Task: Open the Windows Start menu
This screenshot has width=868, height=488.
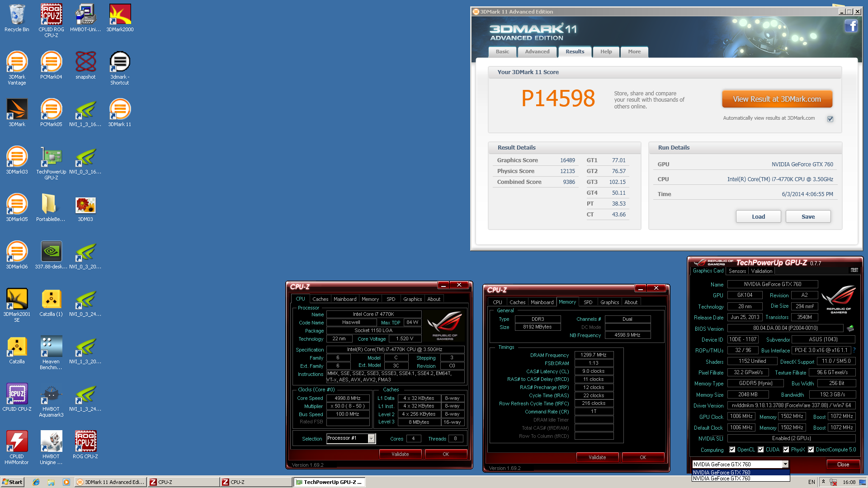Action: click(x=12, y=482)
